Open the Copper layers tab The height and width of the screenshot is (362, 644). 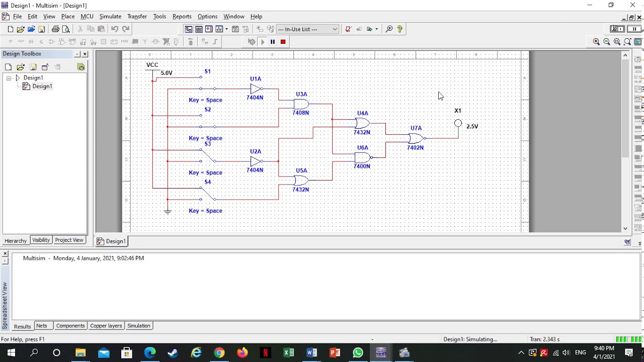pyautogui.click(x=106, y=326)
